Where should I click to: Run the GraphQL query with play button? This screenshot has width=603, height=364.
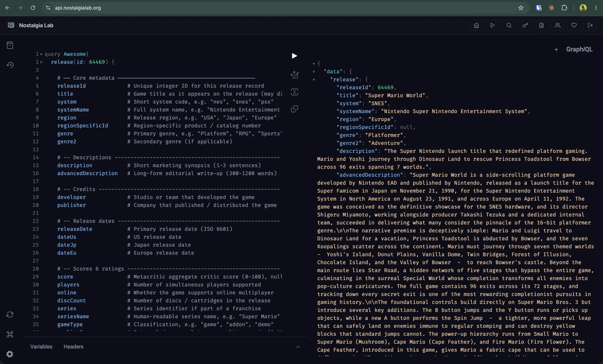click(x=294, y=56)
